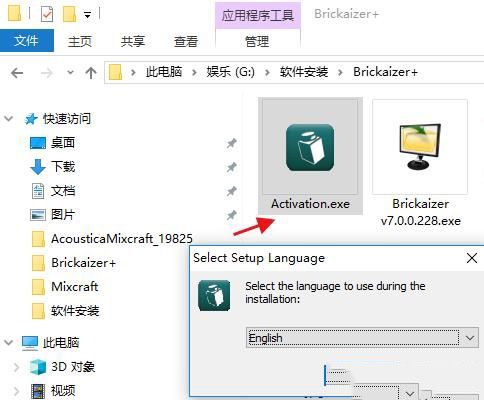This screenshot has height=400, width=484.
Task: Go up one folder level arrow
Action: click(x=91, y=73)
